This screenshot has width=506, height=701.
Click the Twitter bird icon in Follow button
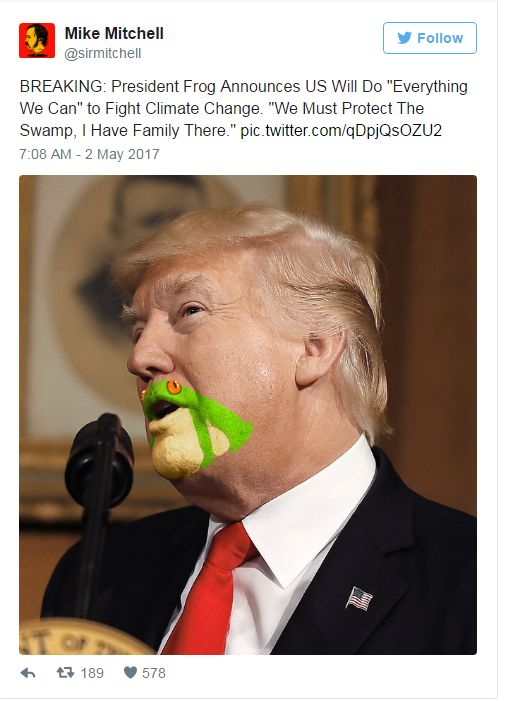pyautogui.click(x=404, y=38)
